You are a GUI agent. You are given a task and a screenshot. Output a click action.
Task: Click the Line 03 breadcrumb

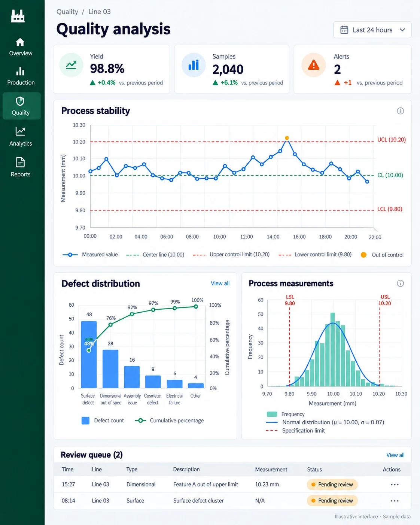[100, 12]
